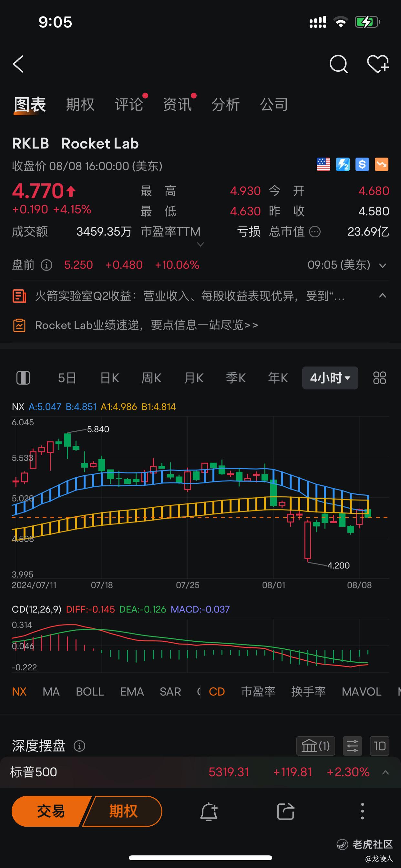Tap the orange news document icon

point(19,296)
